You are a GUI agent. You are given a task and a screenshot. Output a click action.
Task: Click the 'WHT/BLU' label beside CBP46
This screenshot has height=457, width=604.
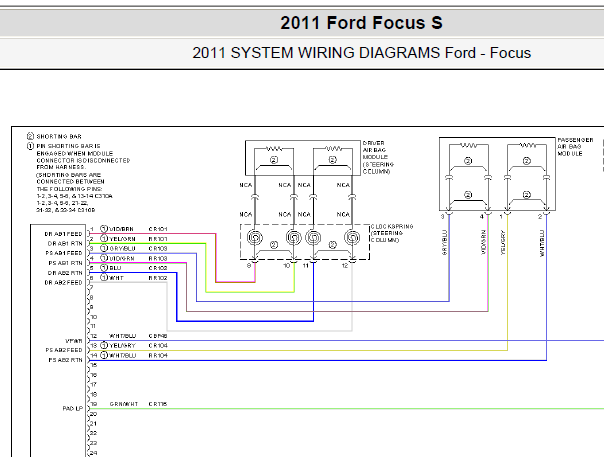(122, 336)
